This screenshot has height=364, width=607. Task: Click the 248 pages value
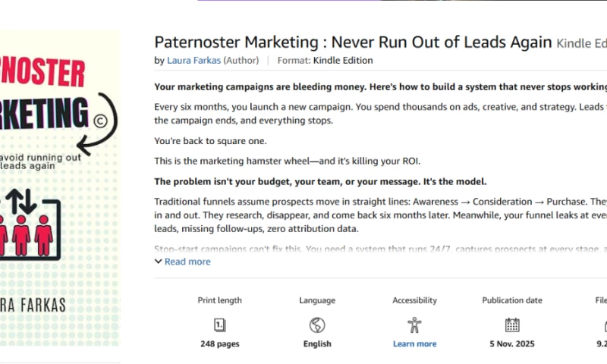click(220, 344)
